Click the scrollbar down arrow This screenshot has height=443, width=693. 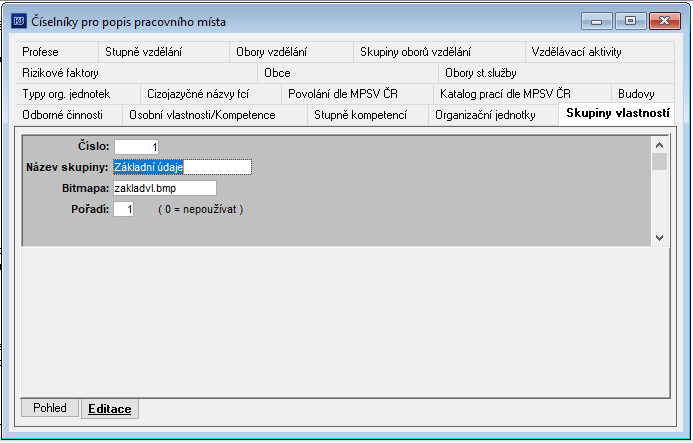tap(659, 238)
